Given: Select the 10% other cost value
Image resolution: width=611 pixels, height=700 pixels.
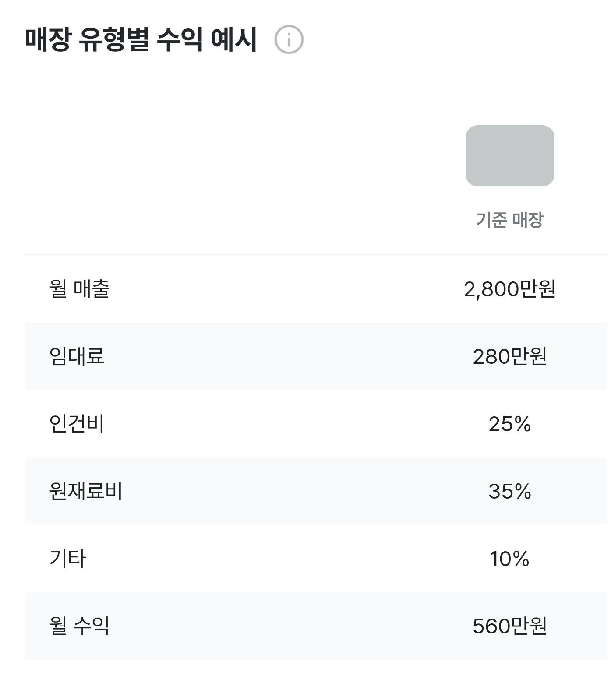Looking at the screenshot, I should click(x=510, y=559).
